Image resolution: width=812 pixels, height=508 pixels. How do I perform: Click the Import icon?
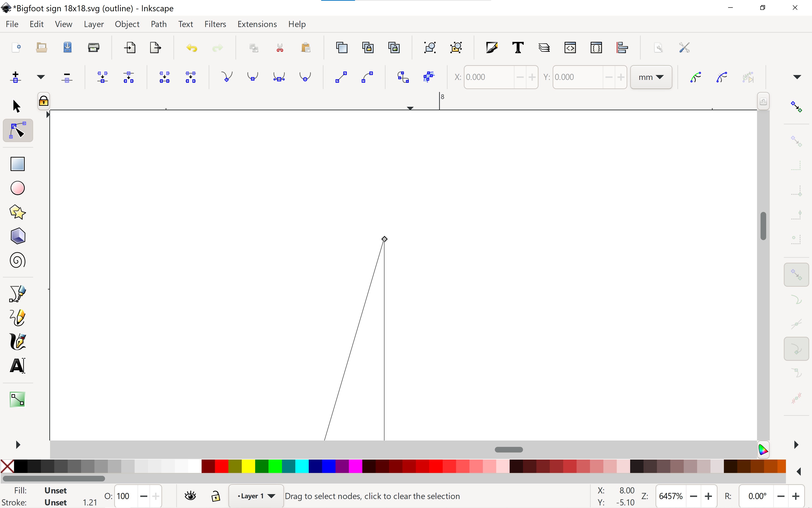pos(130,47)
